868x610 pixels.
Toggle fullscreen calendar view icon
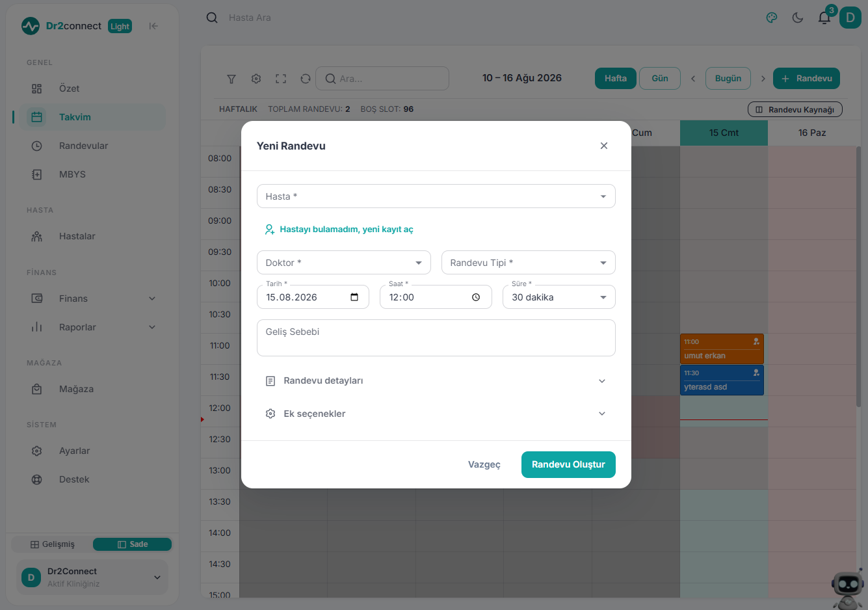point(281,79)
